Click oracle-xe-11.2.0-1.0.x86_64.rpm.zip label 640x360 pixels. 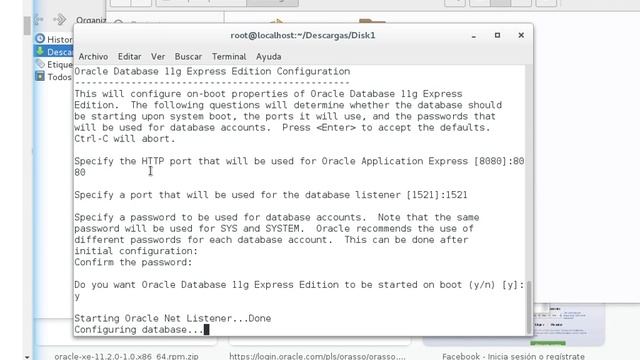(126, 356)
